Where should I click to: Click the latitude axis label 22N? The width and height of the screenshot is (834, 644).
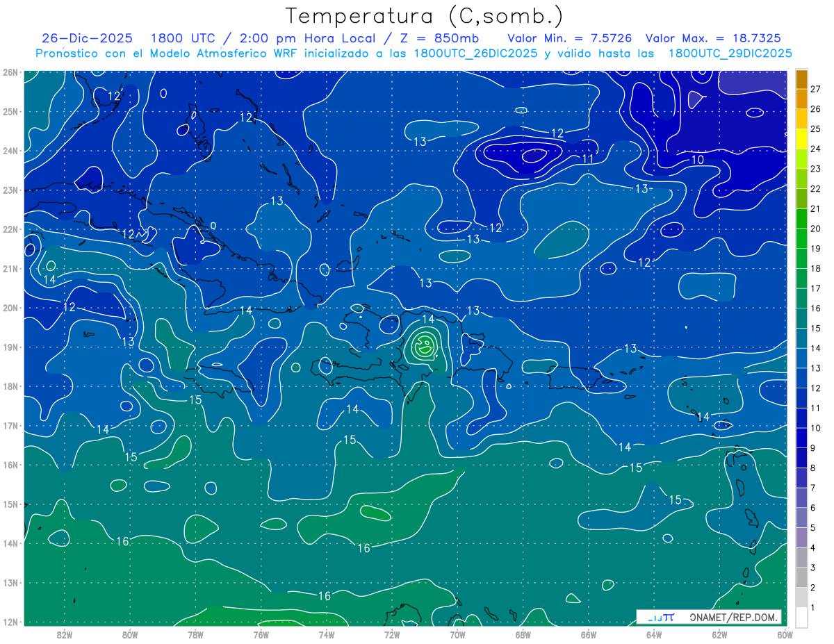click(x=10, y=229)
